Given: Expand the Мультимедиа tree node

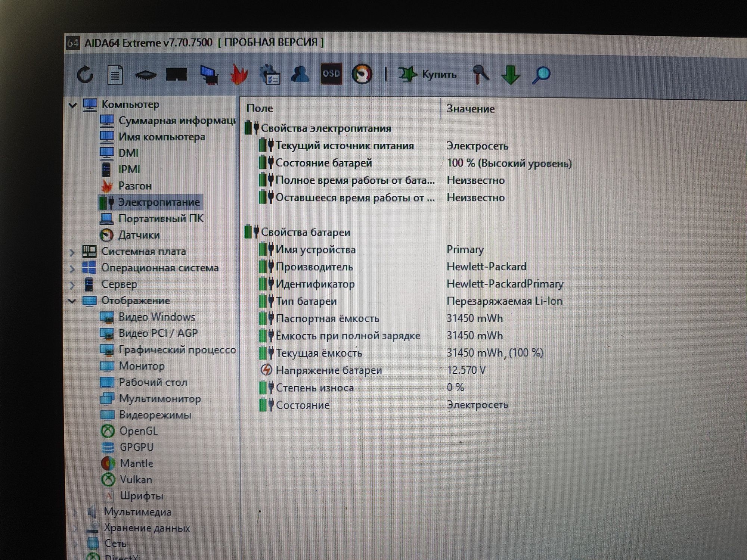Looking at the screenshot, I should pyautogui.click(x=75, y=512).
